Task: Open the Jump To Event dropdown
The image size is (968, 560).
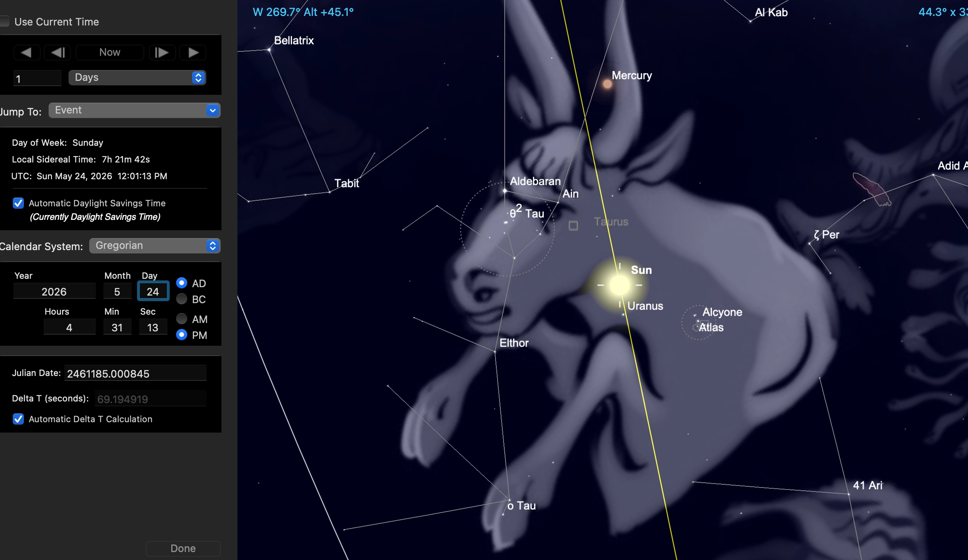Action: 134,110
